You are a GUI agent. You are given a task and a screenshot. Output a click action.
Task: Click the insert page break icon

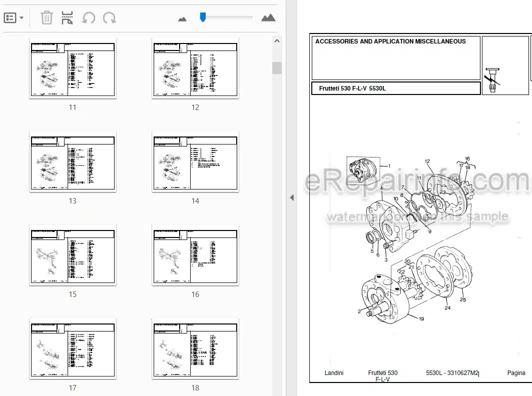click(x=67, y=17)
